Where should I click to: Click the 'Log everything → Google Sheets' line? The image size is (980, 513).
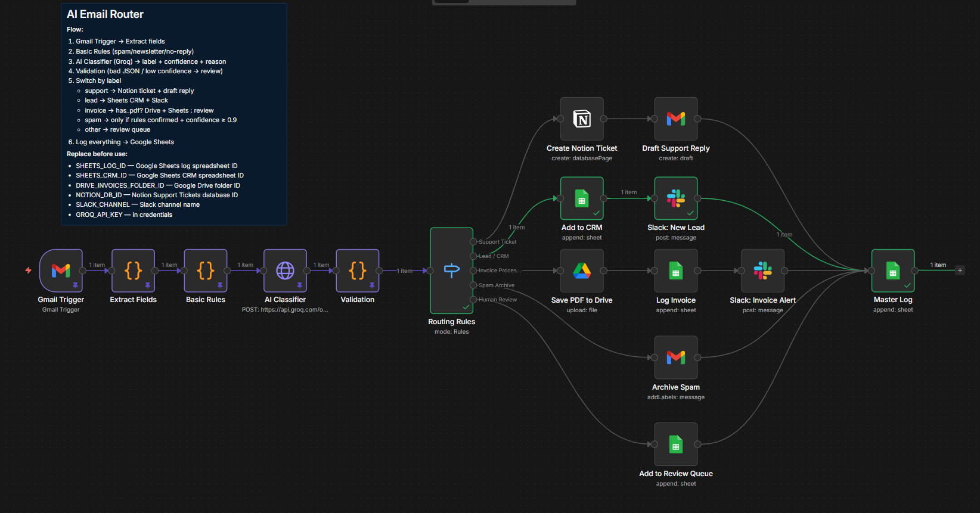click(x=125, y=142)
